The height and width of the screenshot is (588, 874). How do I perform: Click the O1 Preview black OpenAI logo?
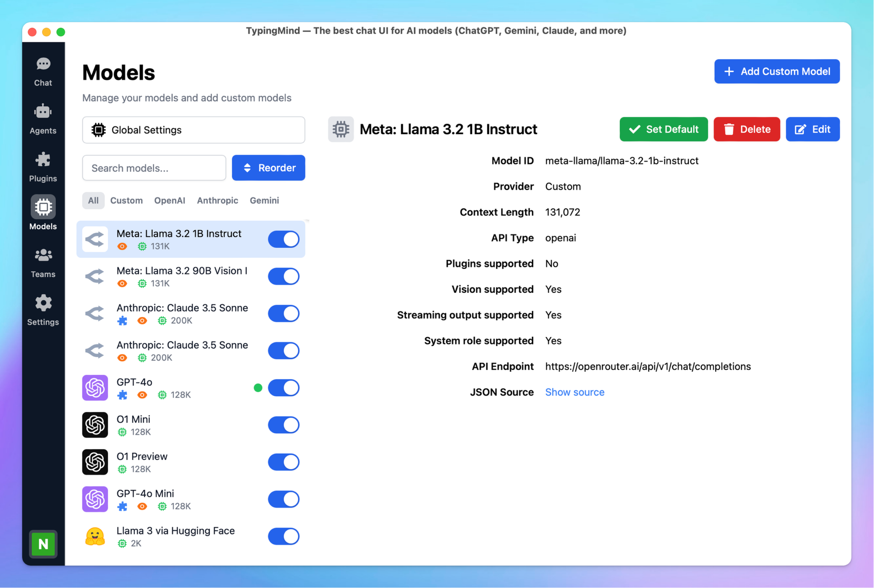tap(95, 462)
